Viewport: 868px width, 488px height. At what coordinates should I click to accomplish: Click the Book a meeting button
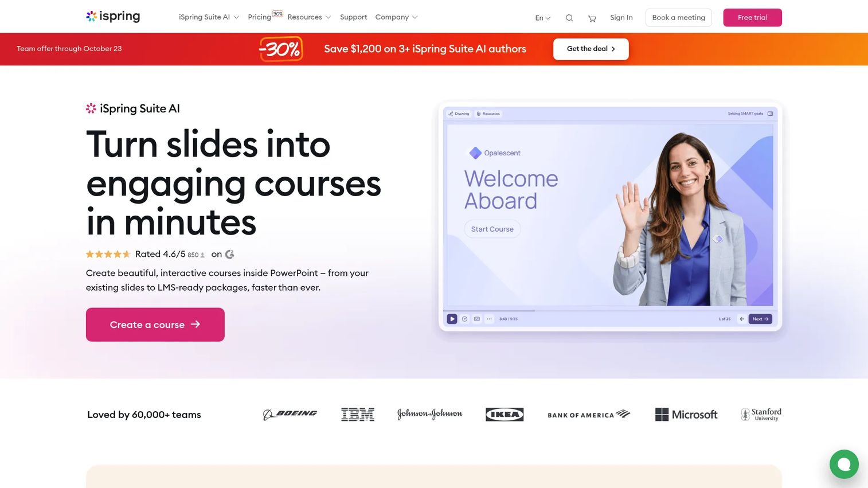tap(679, 17)
